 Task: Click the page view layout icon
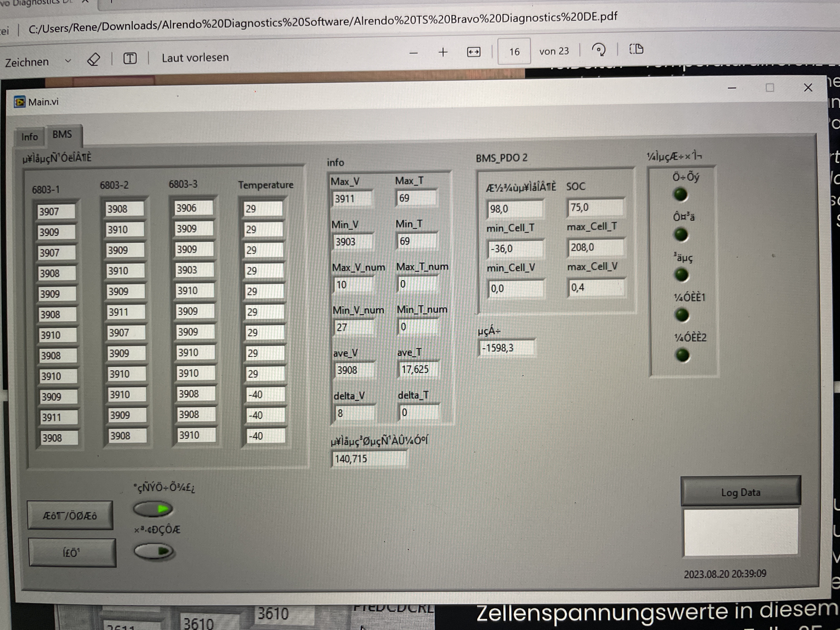pyautogui.click(x=636, y=49)
